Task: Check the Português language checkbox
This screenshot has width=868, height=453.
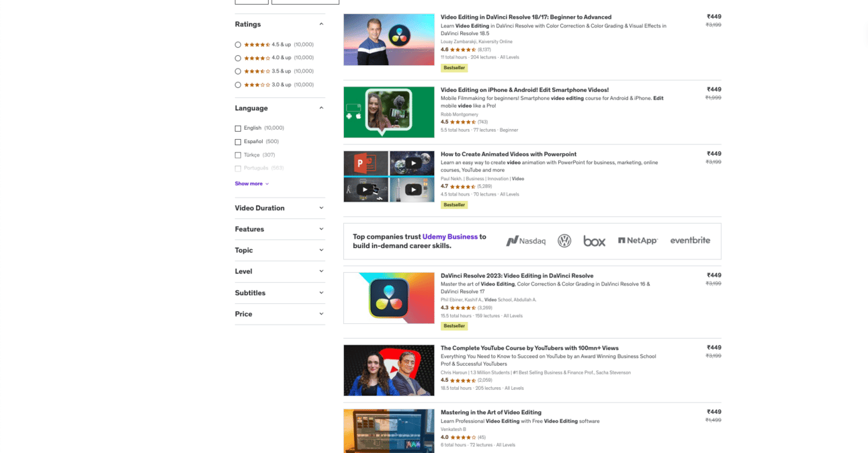Action: 238,168
